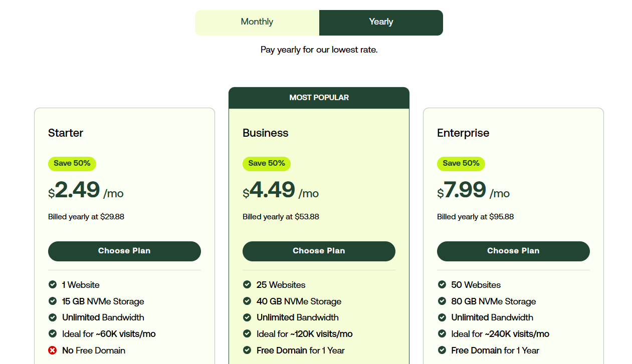The height and width of the screenshot is (364, 632).
Task: Click the '25 Websites' feature text
Action: 281,285
